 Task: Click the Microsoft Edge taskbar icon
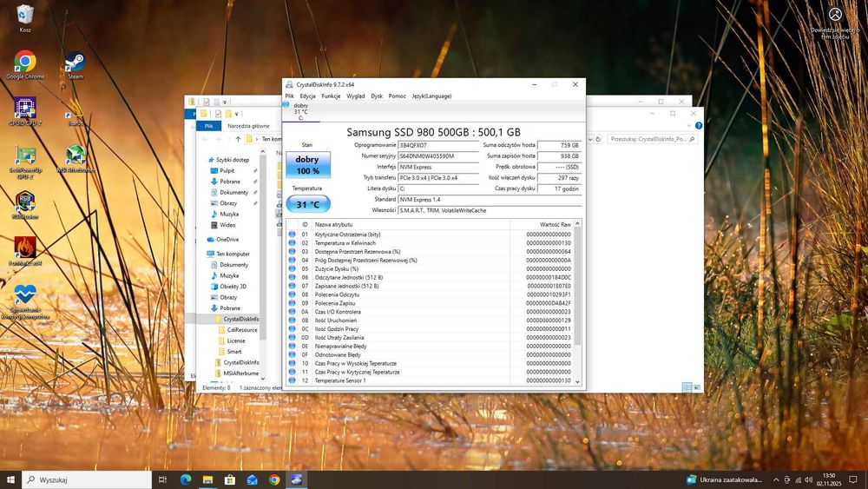[x=185, y=479]
